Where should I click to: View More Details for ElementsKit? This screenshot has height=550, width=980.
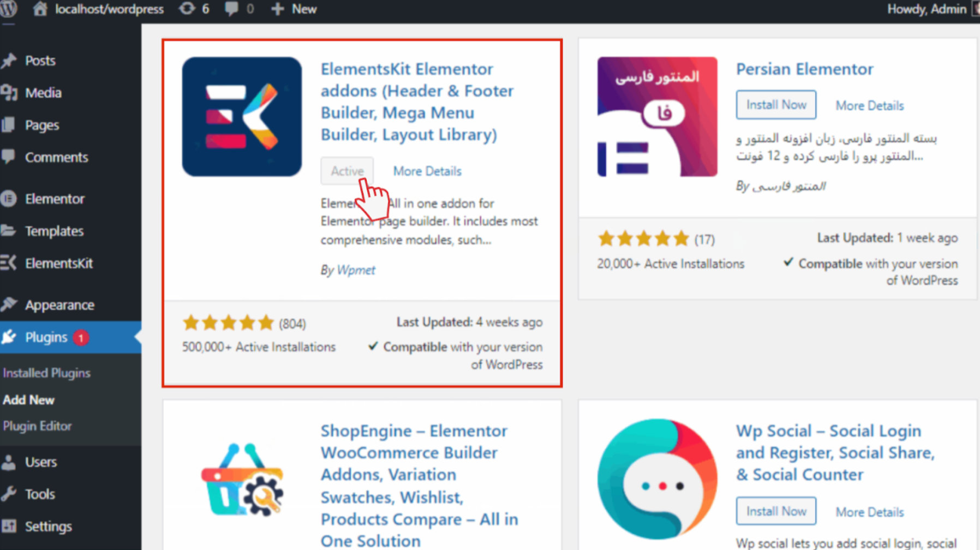[427, 171]
